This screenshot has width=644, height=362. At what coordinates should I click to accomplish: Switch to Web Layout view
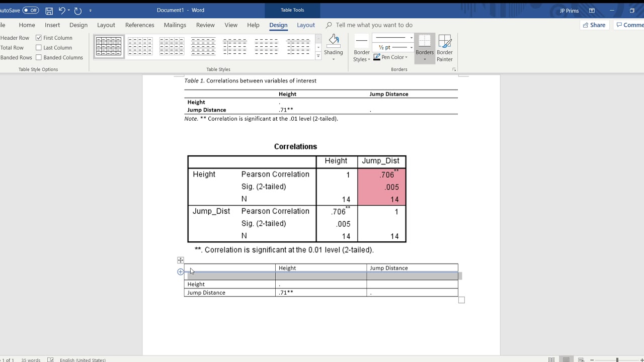pyautogui.click(x=581, y=360)
